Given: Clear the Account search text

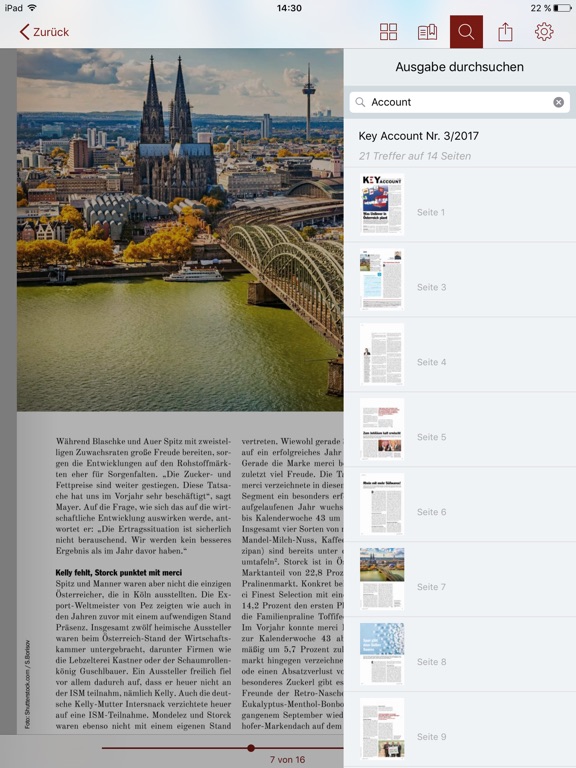Looking at the screenshot, I should 558,102.
